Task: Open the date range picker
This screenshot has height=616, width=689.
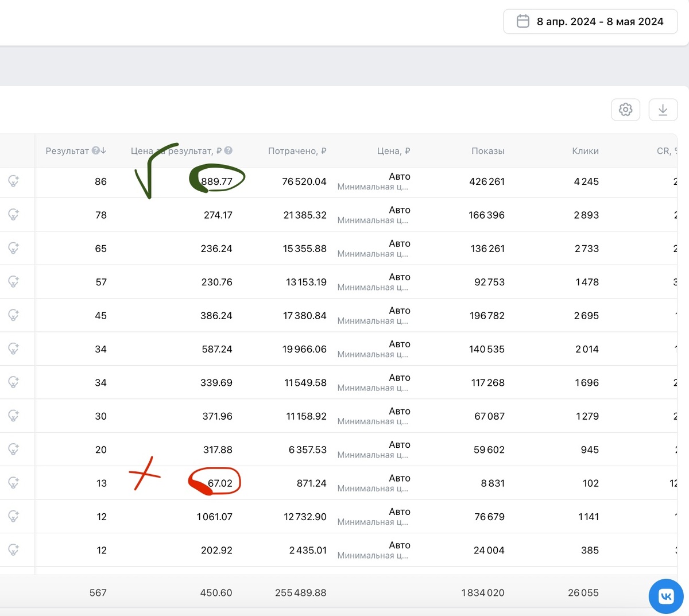Action: pyautogui.click(x=590, y=22)
